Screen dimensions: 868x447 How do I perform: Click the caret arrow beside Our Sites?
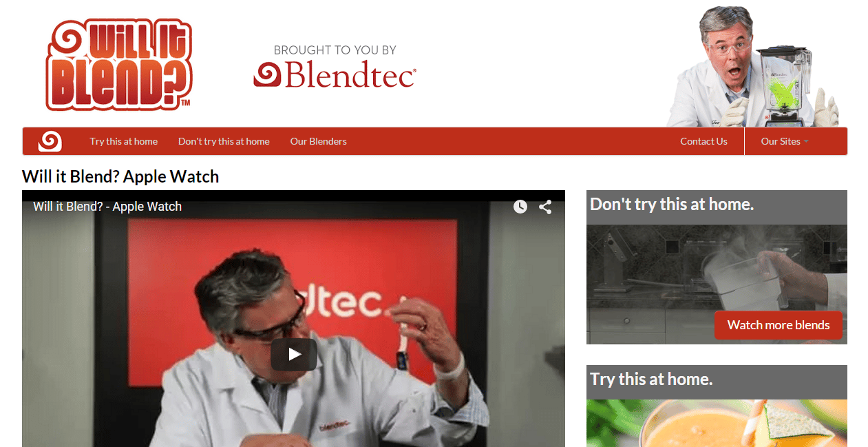point(806,142)
